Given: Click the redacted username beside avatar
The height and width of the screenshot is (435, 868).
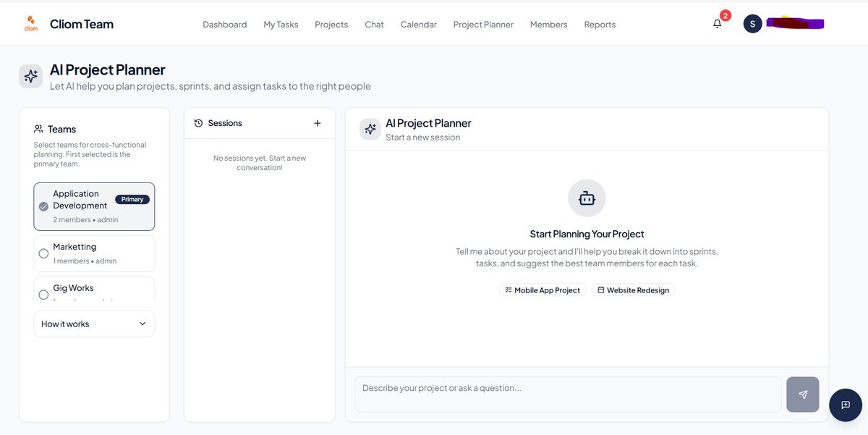Looking at the screenshot, I should (796, 24).
